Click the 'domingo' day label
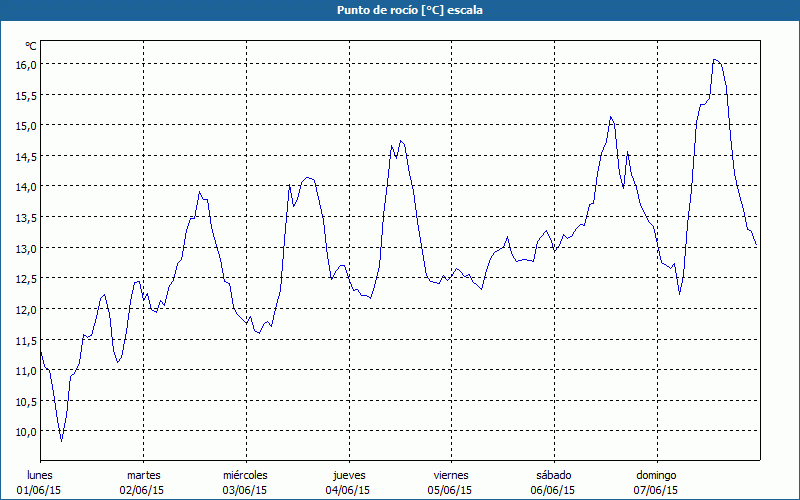 pos(656,475)
